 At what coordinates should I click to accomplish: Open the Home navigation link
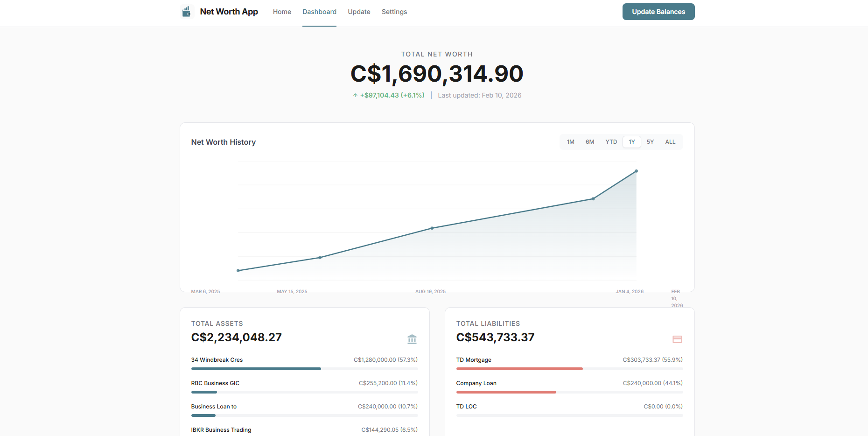pyautogui.click(x=282, y=12)
